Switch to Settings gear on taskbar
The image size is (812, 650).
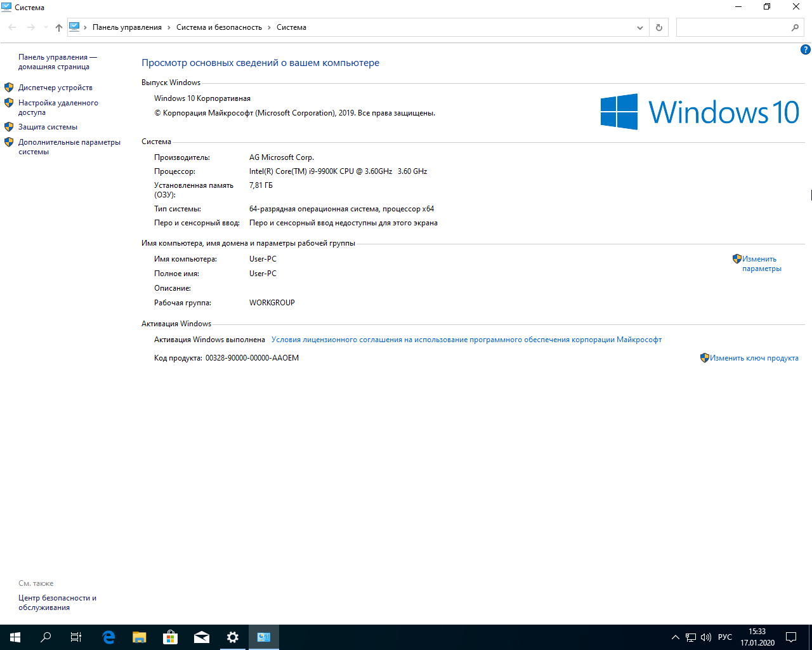[233, 637]
